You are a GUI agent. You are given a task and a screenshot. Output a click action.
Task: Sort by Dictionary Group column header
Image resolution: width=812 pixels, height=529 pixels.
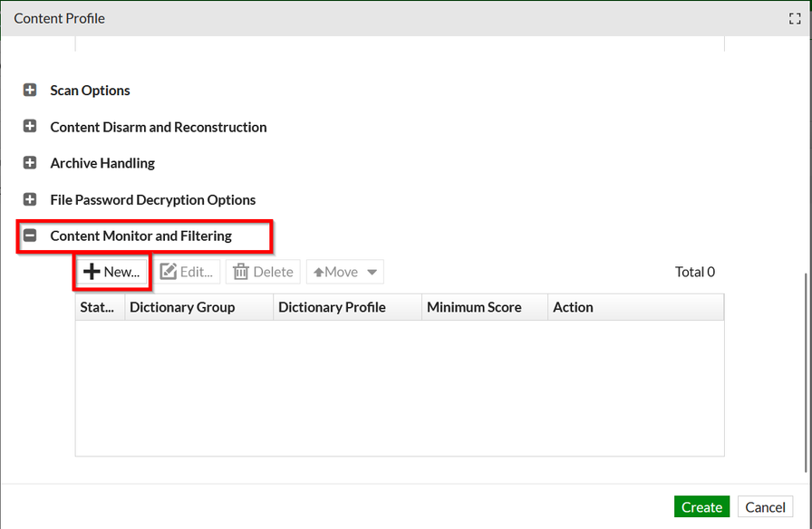click(x=182, y=307)
